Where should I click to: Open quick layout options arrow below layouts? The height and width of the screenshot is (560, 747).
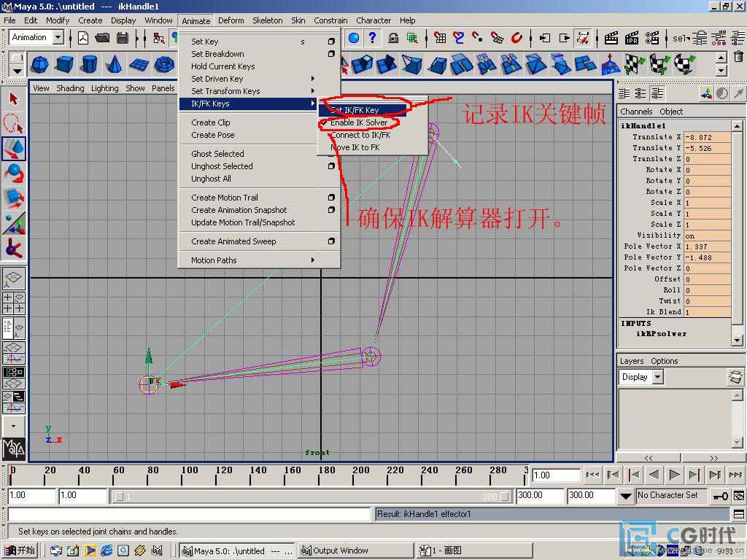click(x=13, y=426)
